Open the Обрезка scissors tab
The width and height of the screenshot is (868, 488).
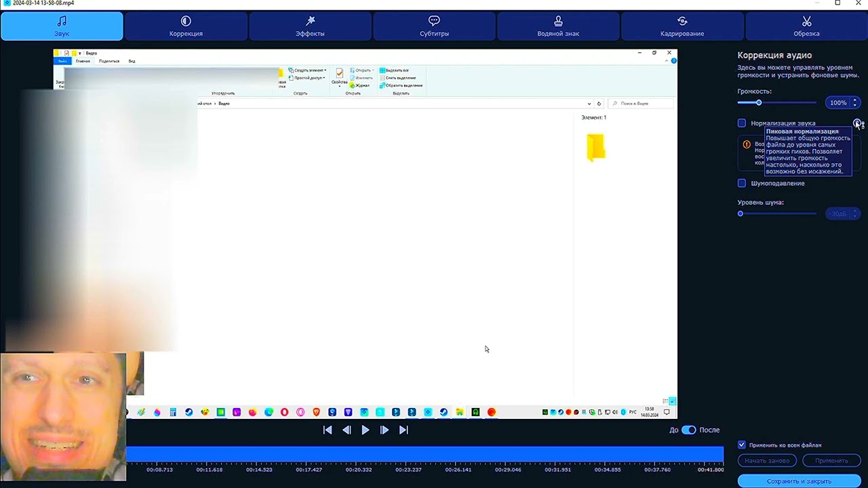[806, 26]
